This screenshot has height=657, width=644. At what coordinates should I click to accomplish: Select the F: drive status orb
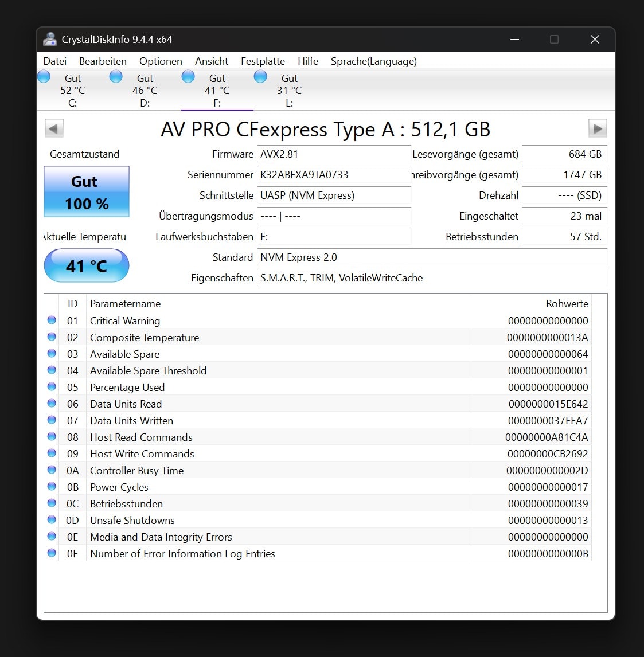tap(188, 77)
